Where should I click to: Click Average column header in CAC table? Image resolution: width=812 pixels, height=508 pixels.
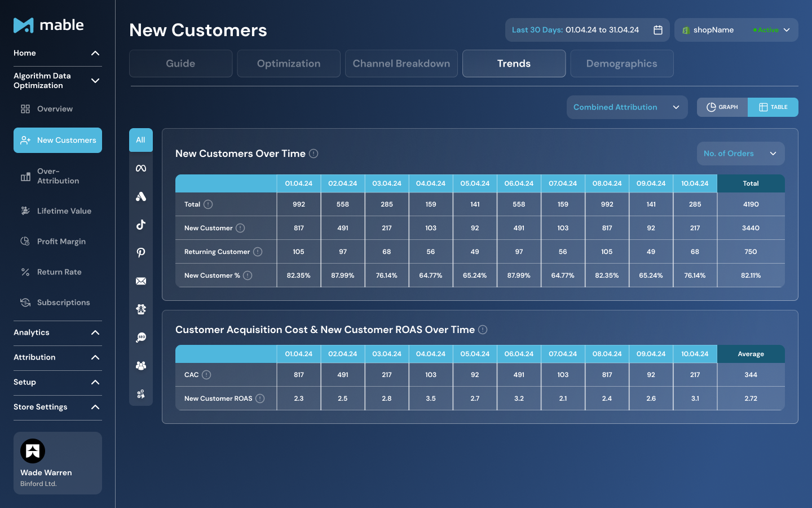(751, 354)
